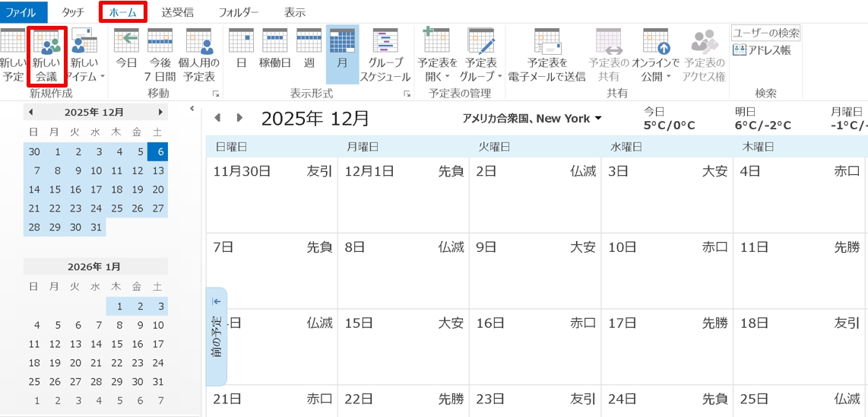Switch to 週 (Week) view
The image size is (868, 417).
pyautogui.click(x=309, y=56)
